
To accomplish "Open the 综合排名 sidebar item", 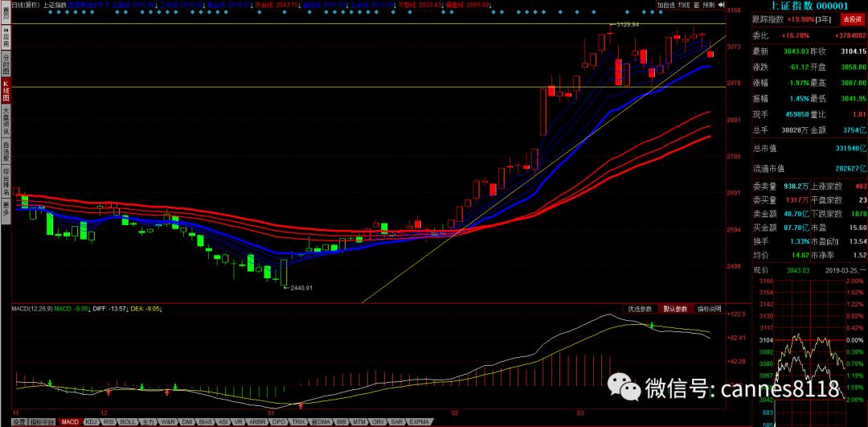I will [x=5, y=181].
